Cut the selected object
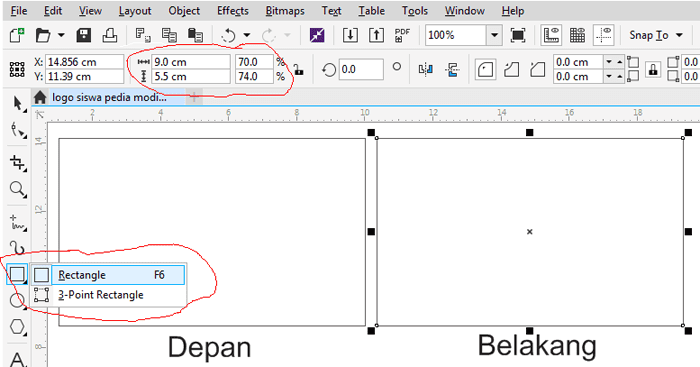Screen dimensions: 700x367 click(x=143, y=35)
